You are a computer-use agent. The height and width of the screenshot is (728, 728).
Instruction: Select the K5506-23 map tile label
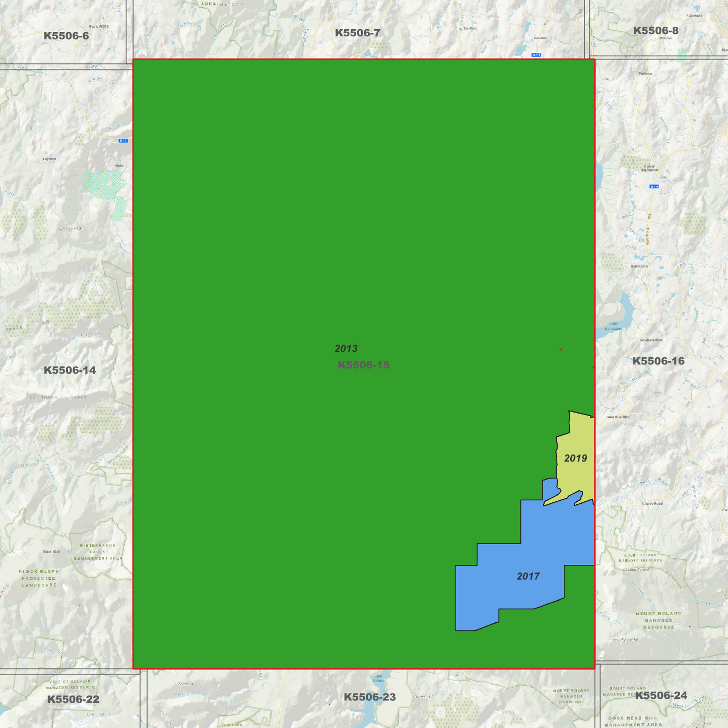point(370,697)
